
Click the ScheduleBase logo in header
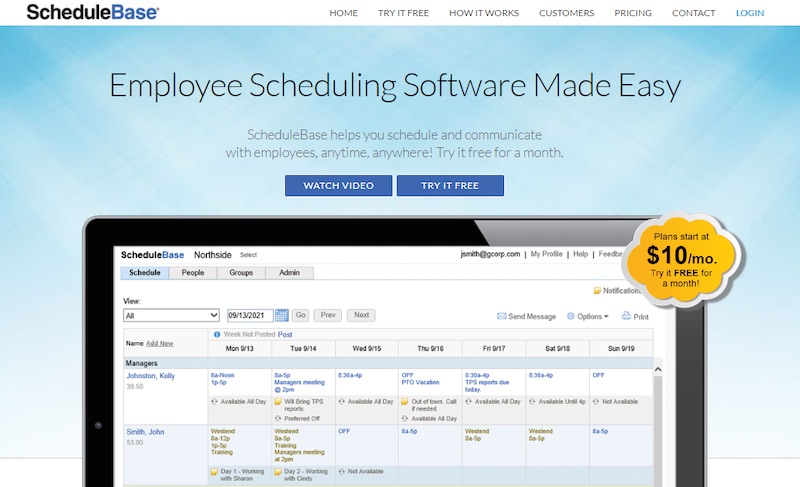92,12
